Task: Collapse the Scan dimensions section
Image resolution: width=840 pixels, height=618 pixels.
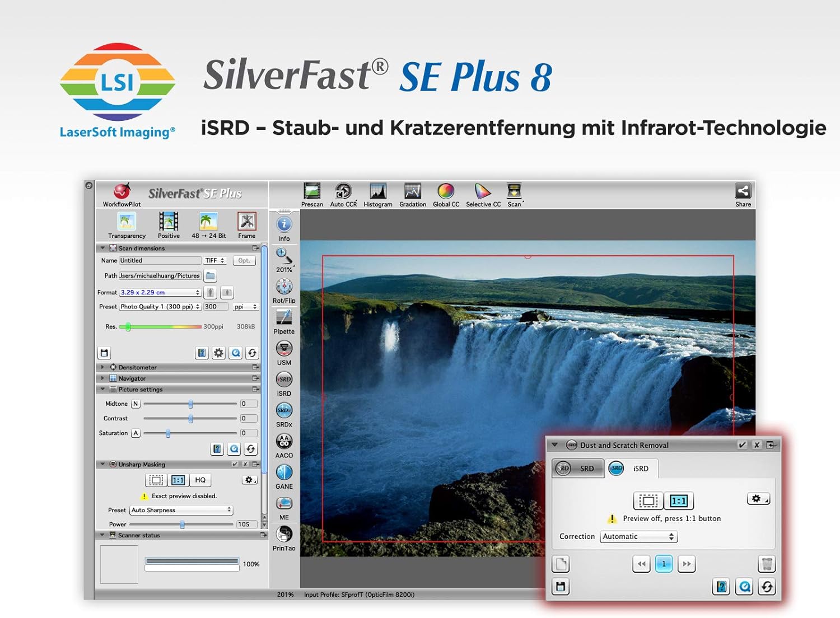Action: [102, 248]
